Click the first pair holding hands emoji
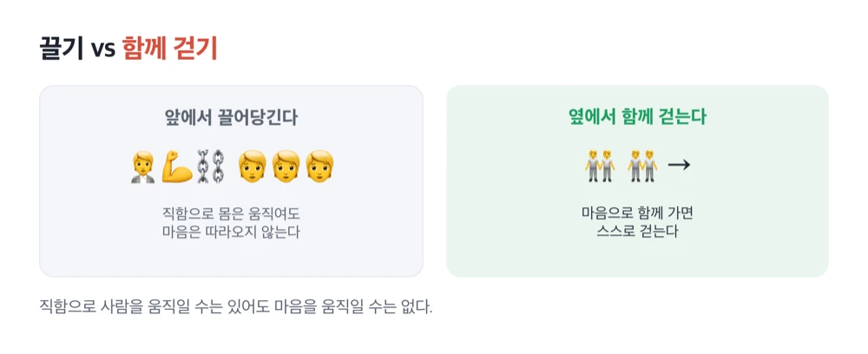 point(600,165)
